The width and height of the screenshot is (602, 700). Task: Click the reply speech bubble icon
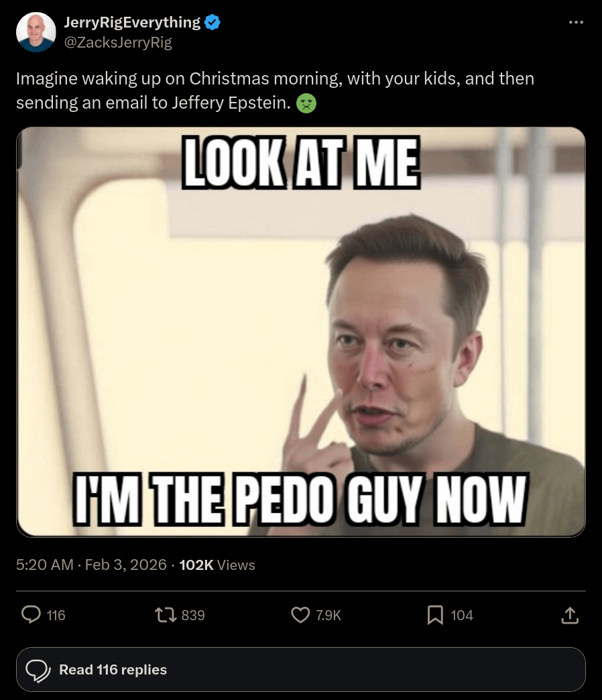pyautogui.click(x=32, y=615)
